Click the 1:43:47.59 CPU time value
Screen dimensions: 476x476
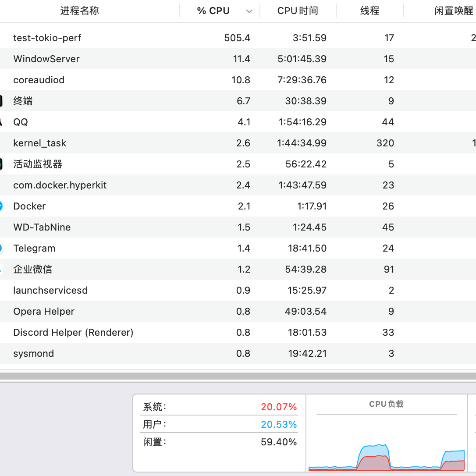pyautogui.click(x=302, y=185)
